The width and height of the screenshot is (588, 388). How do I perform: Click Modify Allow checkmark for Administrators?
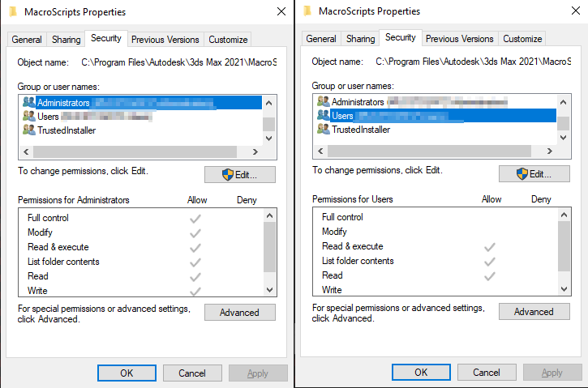(195, 232)
